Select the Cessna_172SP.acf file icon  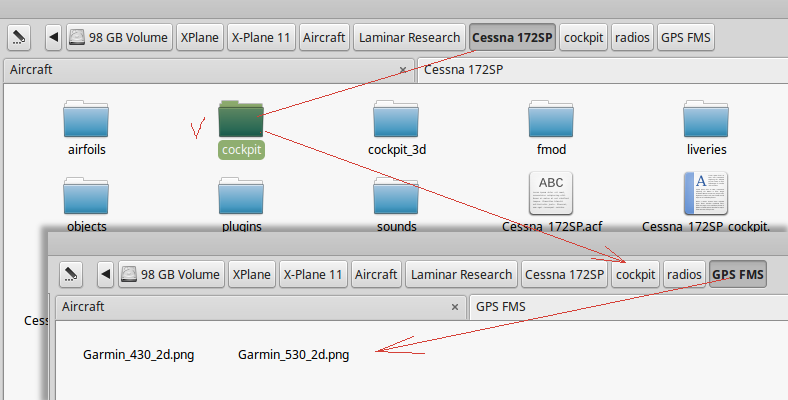pyautogui.click(x=552, y=193)
